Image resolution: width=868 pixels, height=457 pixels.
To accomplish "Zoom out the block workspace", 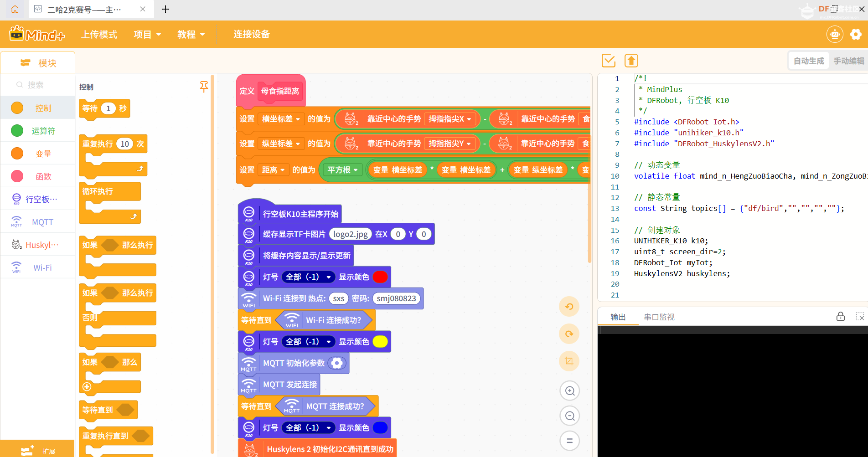I will tap(570, 416).
